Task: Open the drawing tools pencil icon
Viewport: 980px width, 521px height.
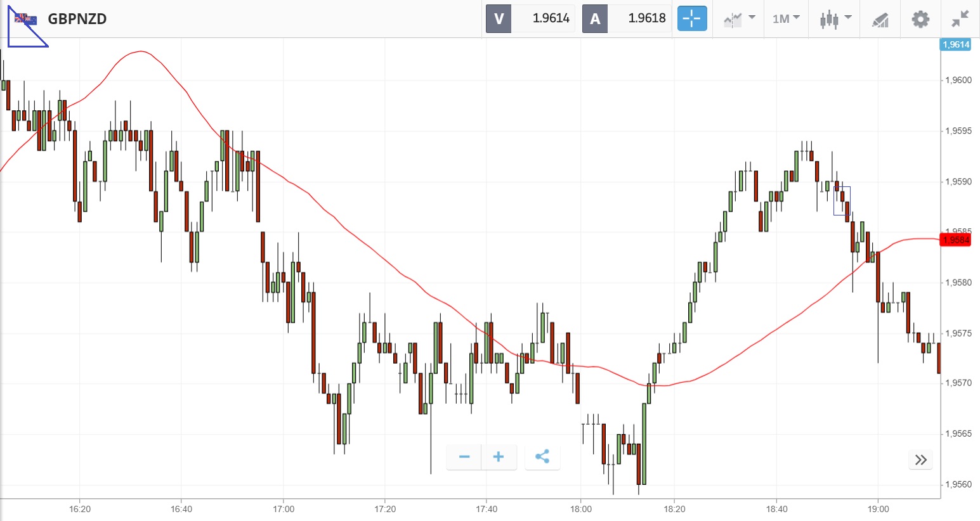Action: point(880,20)
